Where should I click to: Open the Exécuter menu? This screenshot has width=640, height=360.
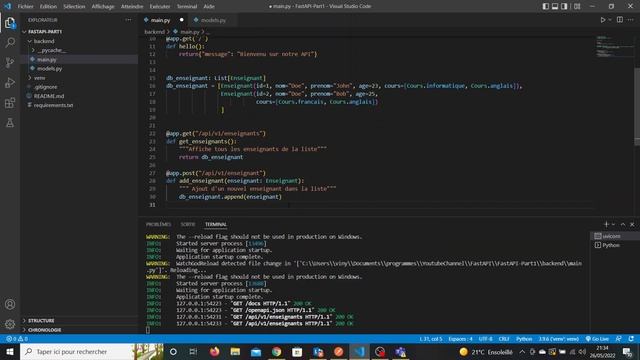160,6
